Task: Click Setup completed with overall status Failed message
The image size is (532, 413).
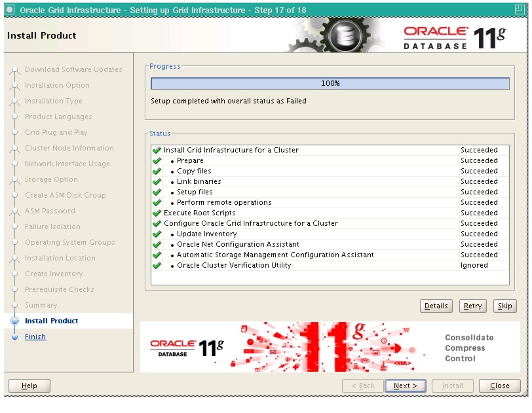Action: pos(229,101)
